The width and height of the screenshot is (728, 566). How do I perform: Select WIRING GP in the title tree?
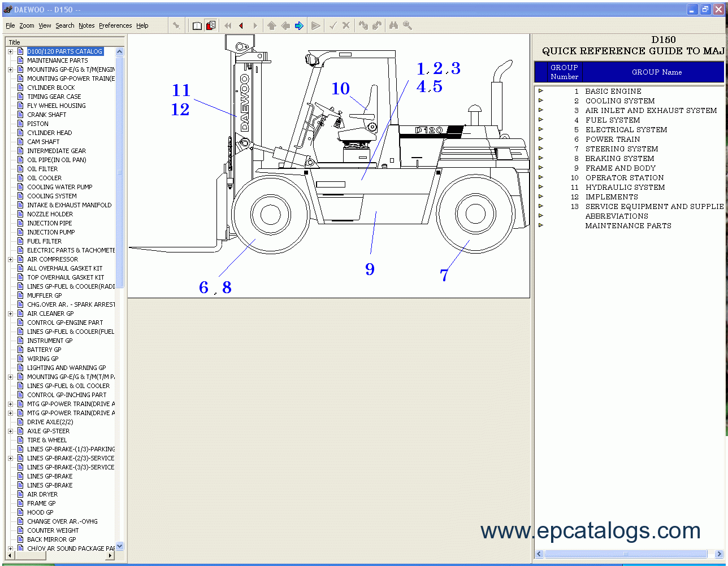(43, 359)
